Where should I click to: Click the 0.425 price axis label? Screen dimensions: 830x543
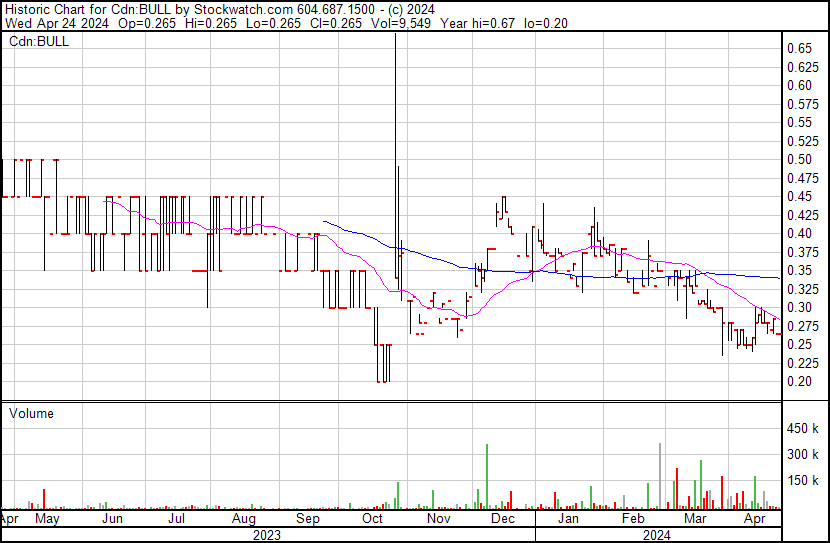[x=803, y=215]
